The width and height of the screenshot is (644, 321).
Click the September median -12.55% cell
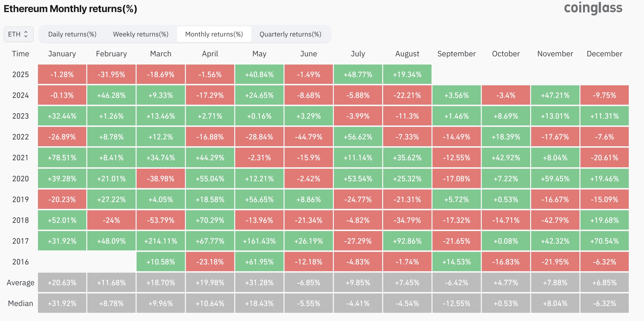[x=456, y=303]
